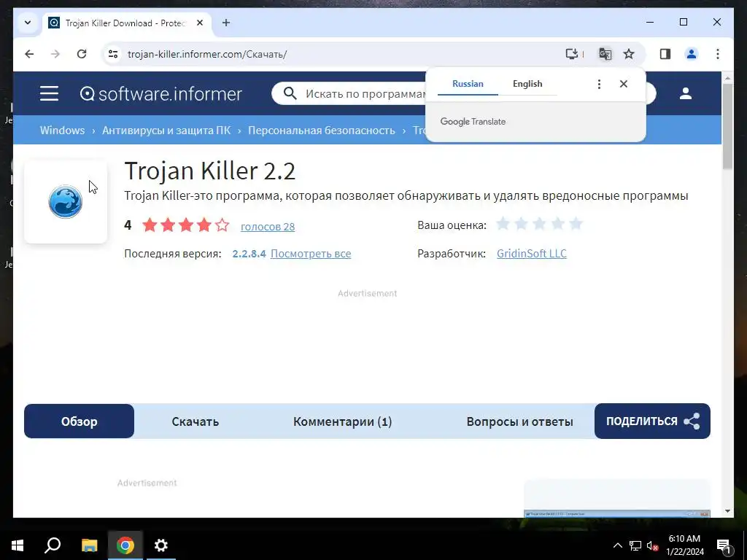Click the scrollbar down arrow
This screenshot has width=747, height=560.
[x=727, y=511]
